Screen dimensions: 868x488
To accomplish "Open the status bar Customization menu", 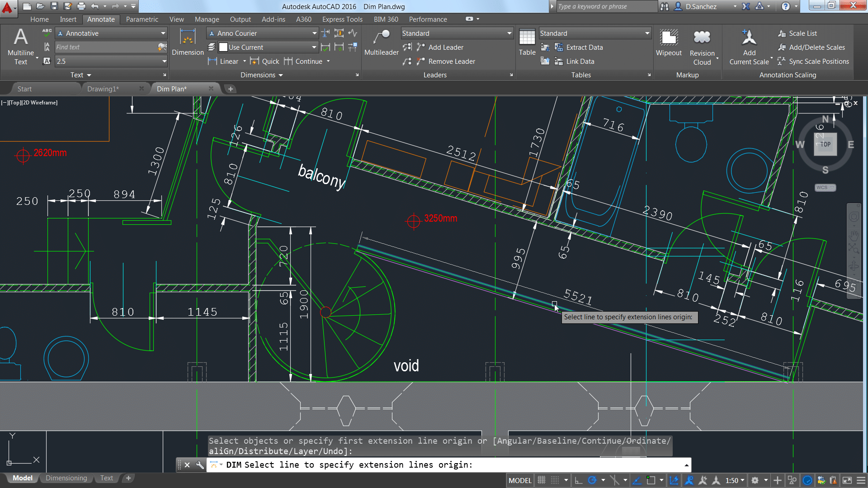I will tap(861, 480).
